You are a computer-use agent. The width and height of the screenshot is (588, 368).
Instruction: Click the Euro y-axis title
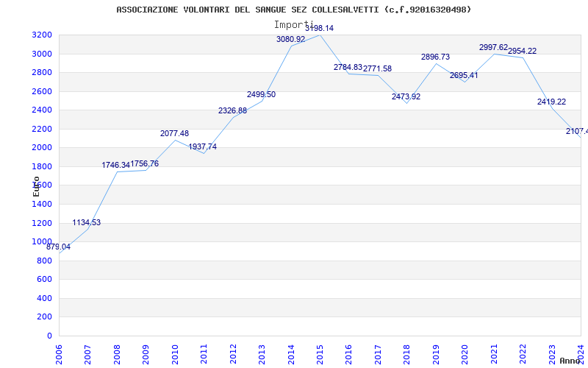coord(36,186)
